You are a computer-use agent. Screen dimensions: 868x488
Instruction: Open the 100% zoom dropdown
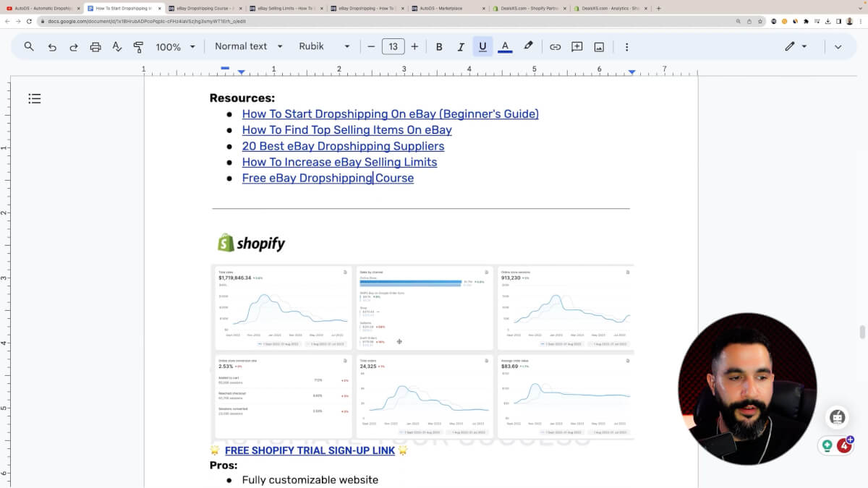click(x=175, y=46)
